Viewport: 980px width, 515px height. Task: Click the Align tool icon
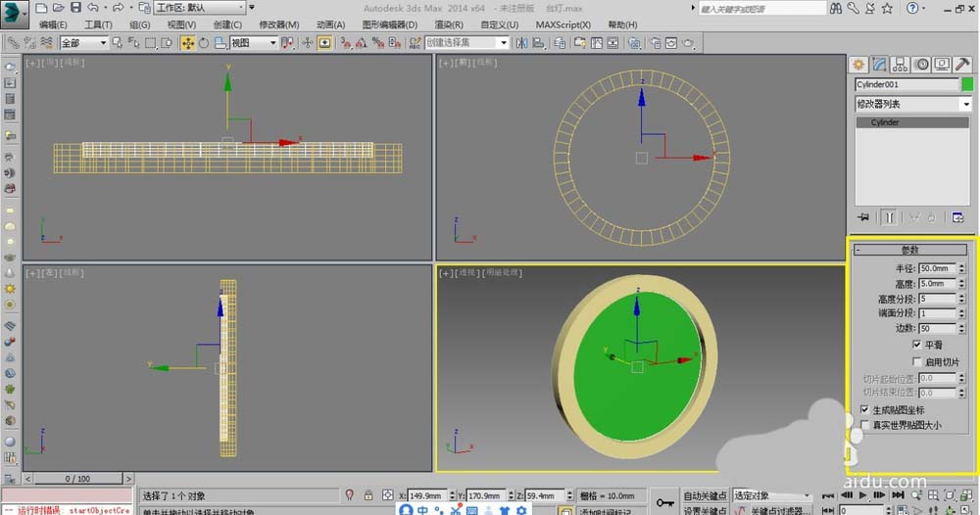click(538, 43)
